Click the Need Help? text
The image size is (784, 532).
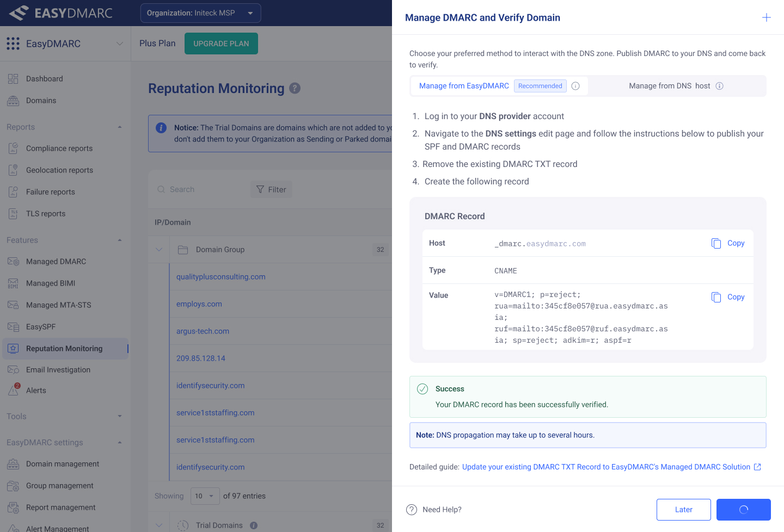[x=442, y=510]
